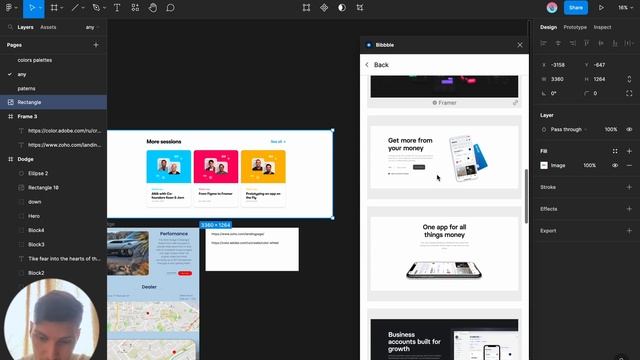
Task: Go Back in the Bibbble plugin
Action: [377, 65]
